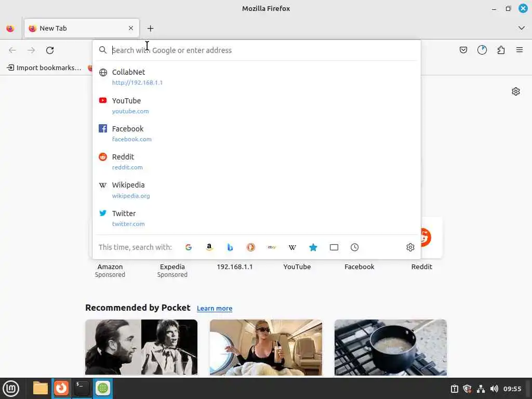
Task: Select the New Tab tab
Action: click(82, 28)
